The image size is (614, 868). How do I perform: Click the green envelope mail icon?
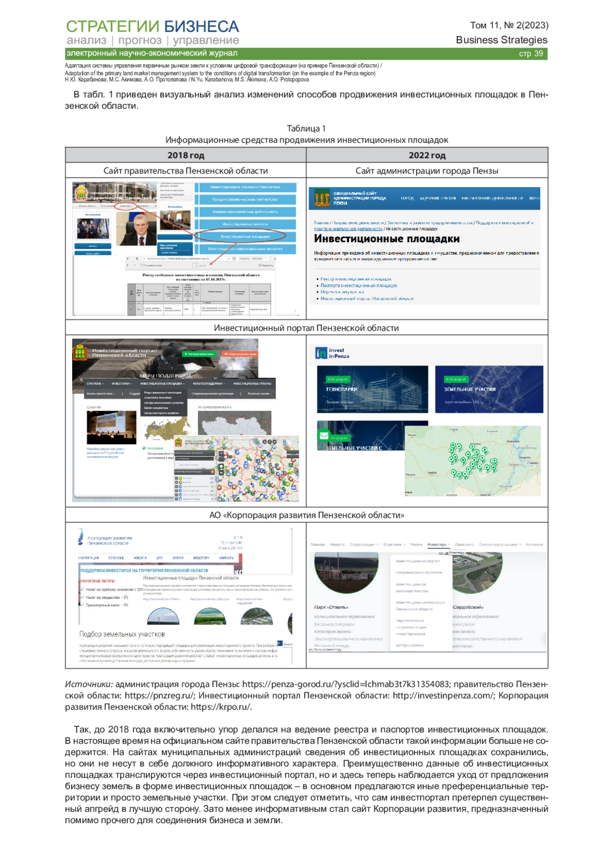tap(323, 436)
